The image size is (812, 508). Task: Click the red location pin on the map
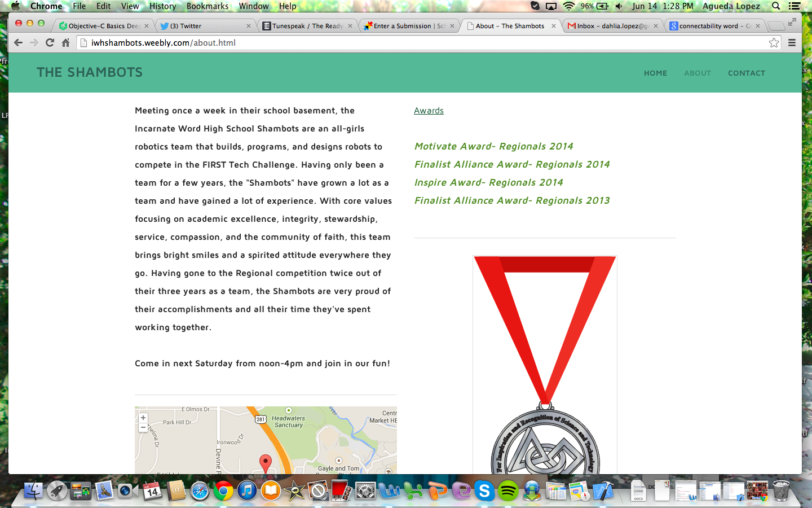click(x=265, y=463)
